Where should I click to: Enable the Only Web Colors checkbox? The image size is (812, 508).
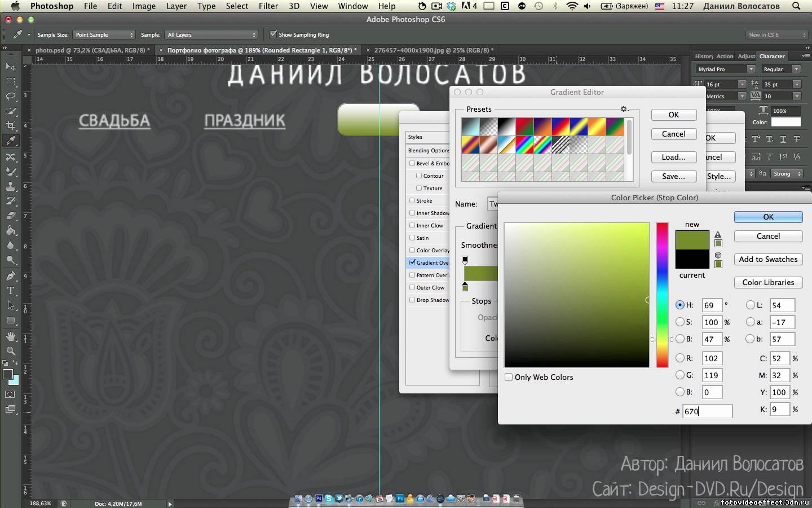pos(509,377)
